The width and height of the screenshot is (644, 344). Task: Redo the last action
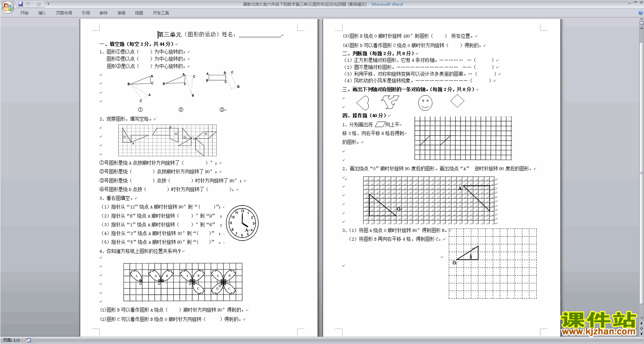point(39,4)
